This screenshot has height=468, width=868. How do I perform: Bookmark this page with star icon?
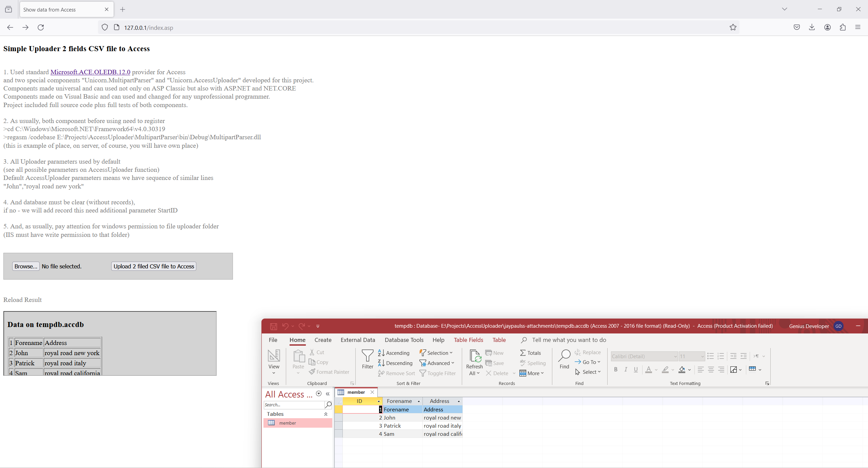pyautogui.click(x=733, y=27)
